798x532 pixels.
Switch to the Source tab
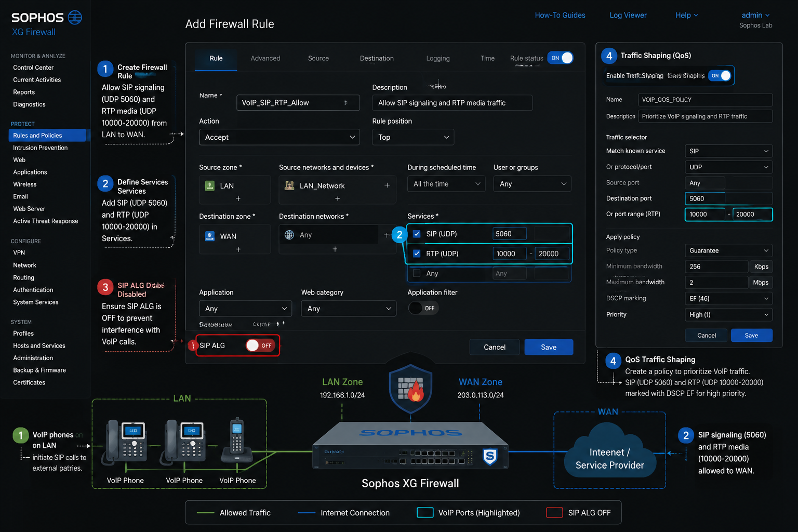[318, 58]
